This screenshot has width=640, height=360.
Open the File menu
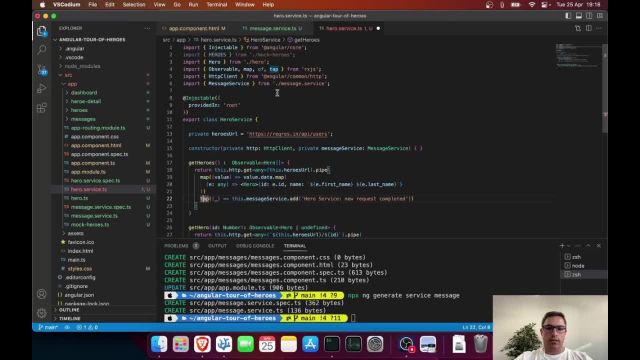[x=93, y=5]
